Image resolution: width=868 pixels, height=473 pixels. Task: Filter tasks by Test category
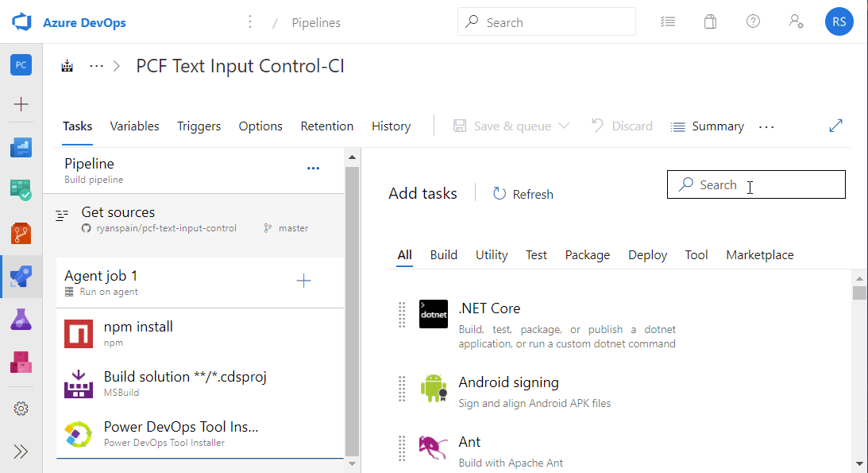[536, 254]
